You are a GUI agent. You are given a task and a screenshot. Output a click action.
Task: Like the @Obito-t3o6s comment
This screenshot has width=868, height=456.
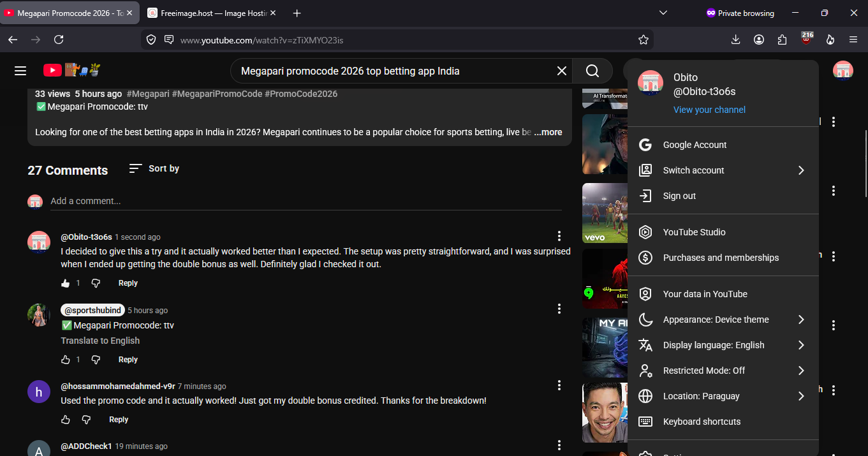[x=66, y=283]
